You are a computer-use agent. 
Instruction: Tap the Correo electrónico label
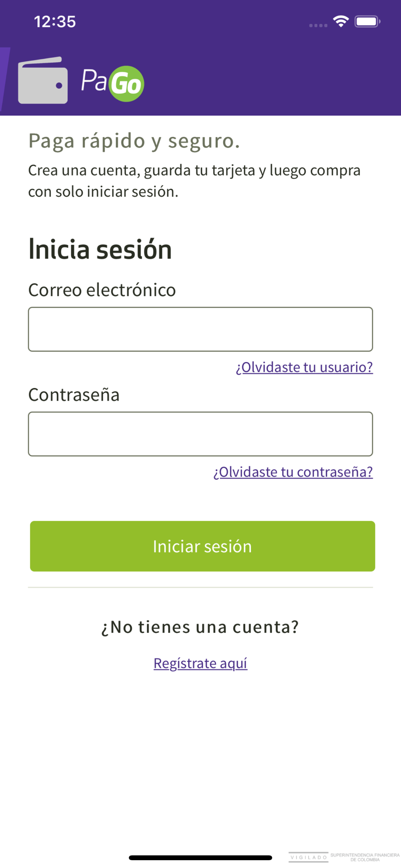pyautogui.click(x=102, y=290)
